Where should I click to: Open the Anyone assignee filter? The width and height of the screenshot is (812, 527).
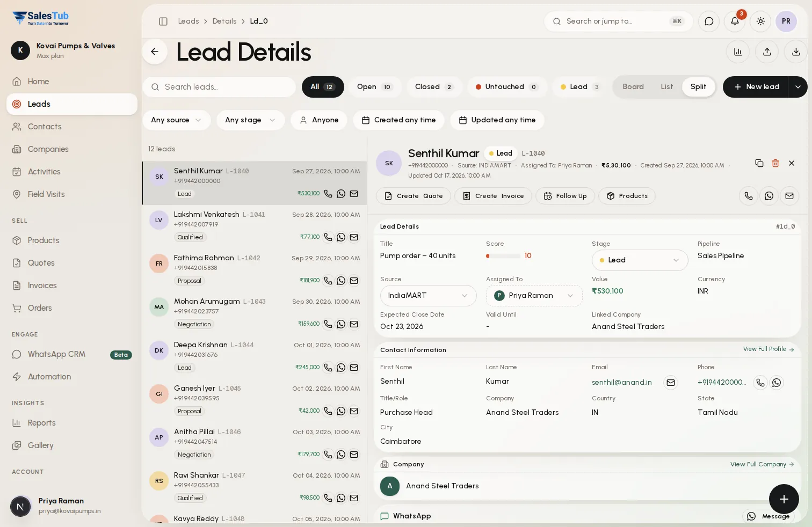pos(319,120)
